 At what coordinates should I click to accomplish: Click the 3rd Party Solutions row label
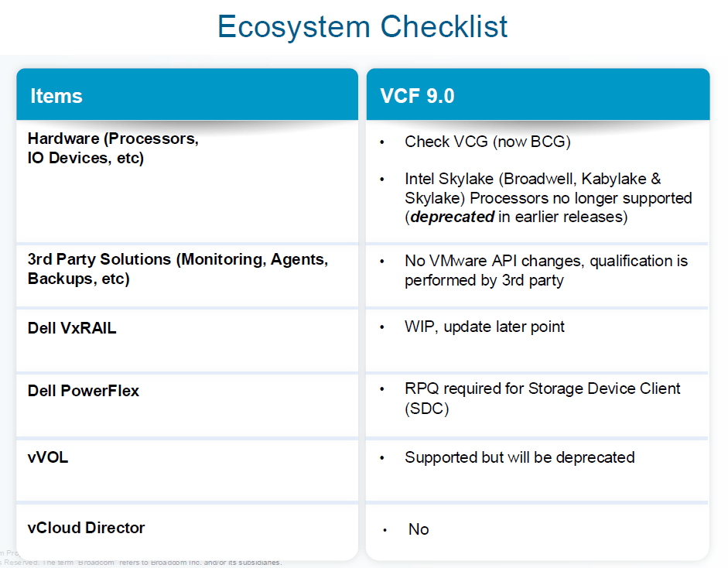click(178, 269)
